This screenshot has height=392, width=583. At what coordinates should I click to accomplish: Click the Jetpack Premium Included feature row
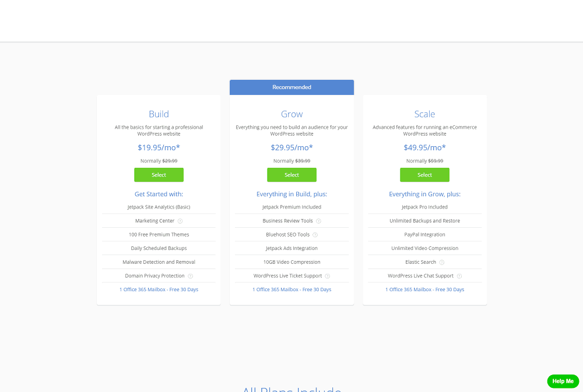tap(292, 207)
